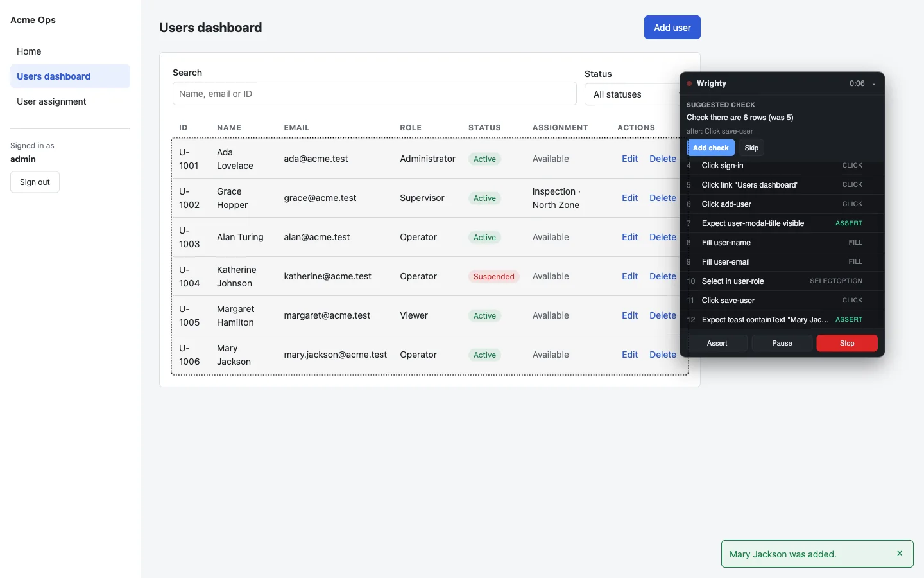The width and height of the screenshot is (924, 578).
Task: Pause the Wrighty recording
Action: coord(782,343)
